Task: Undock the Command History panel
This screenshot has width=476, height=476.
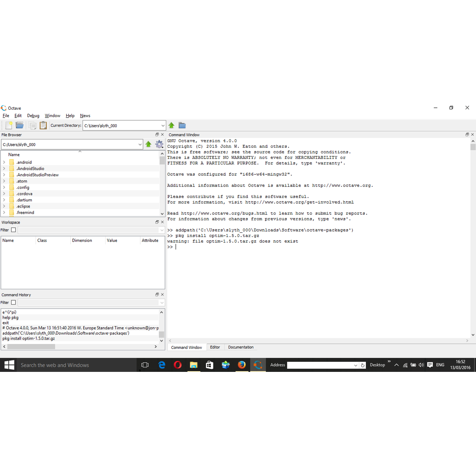Action: pos(157,294)
